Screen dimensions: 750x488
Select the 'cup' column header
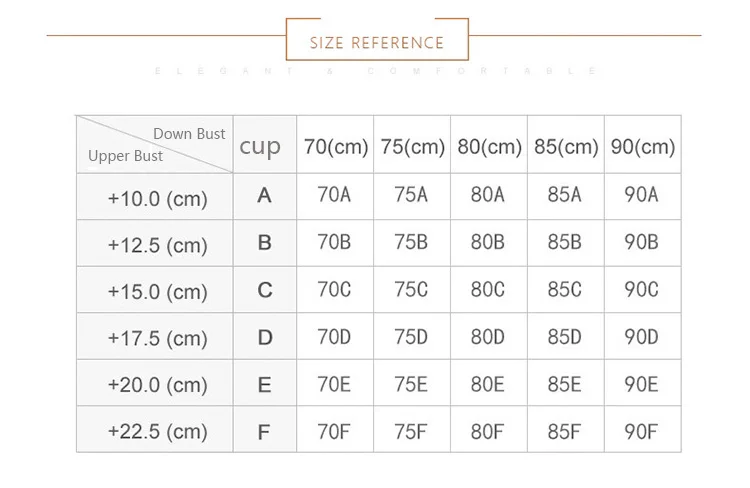(260, 146)
